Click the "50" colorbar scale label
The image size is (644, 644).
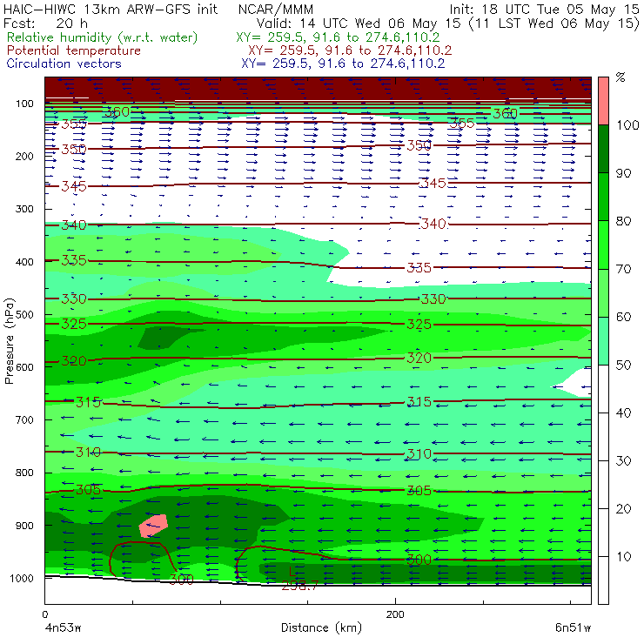623,366
